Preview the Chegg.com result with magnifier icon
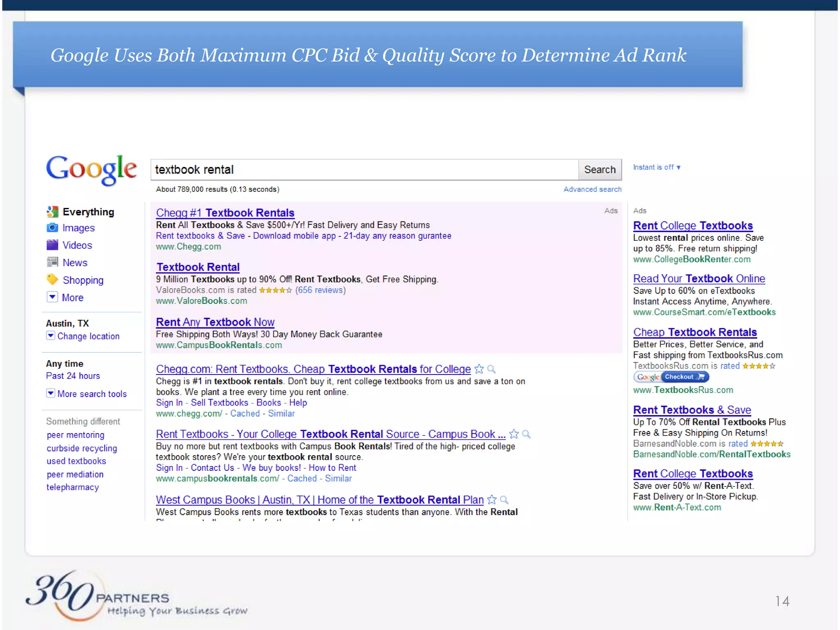The image size is (840, 630). pos(491,370)
